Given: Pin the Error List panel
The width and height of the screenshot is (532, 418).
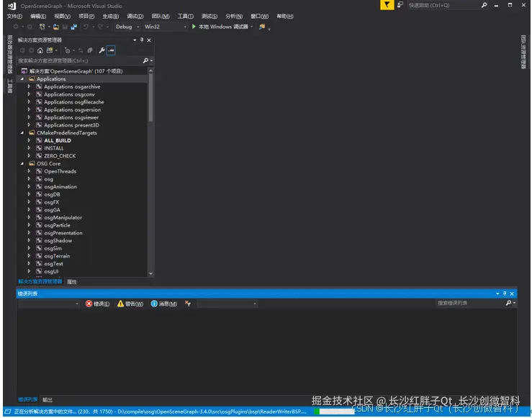Looking at the screenshot, I should tap(505, 294).
